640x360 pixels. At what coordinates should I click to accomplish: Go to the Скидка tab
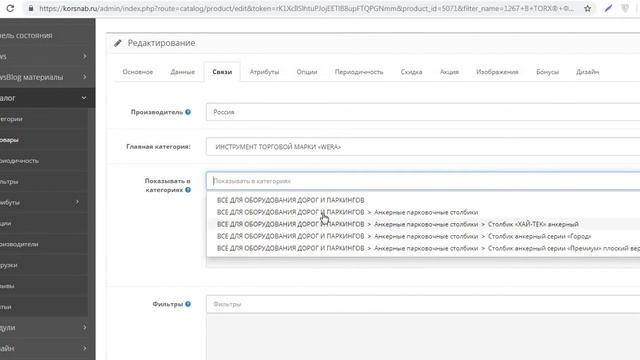pyautogui.click(x=411, y=72)
